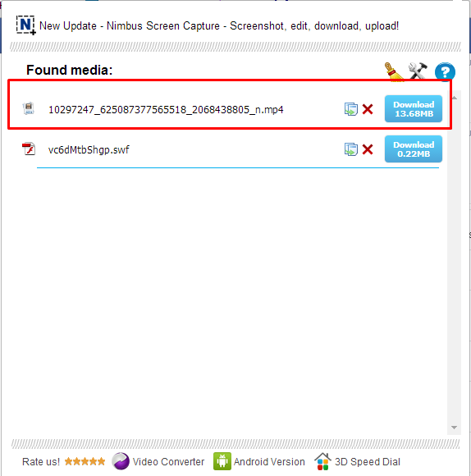Viewport: 471px width, 476px height.
Task: Click the mp4 video file type icon
Action: (x=29, y=108)
